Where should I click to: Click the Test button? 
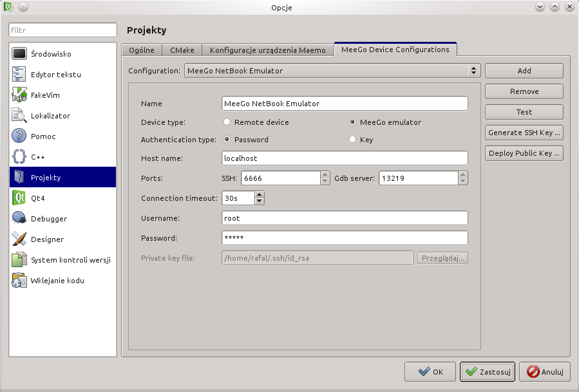coord(524,112)
